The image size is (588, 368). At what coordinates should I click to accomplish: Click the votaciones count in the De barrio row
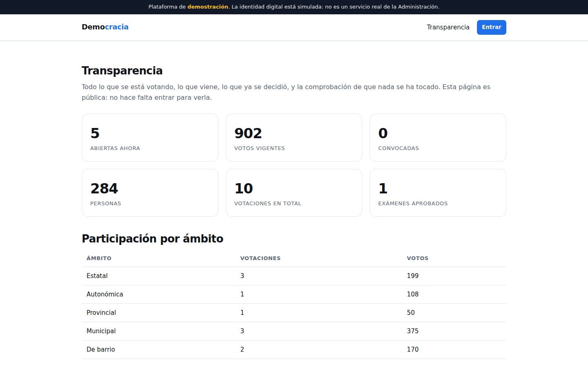242,350
